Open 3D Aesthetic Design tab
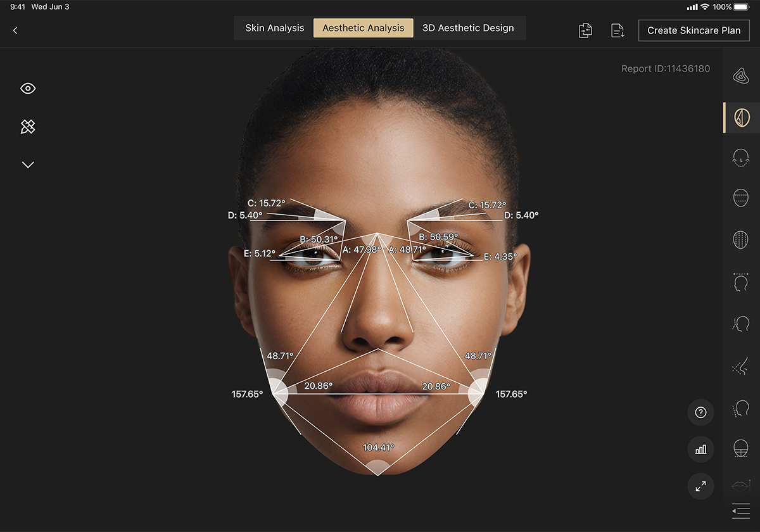The height and width of the screenshot is (532, 760). pyautogui.click(x=468, y=28)
